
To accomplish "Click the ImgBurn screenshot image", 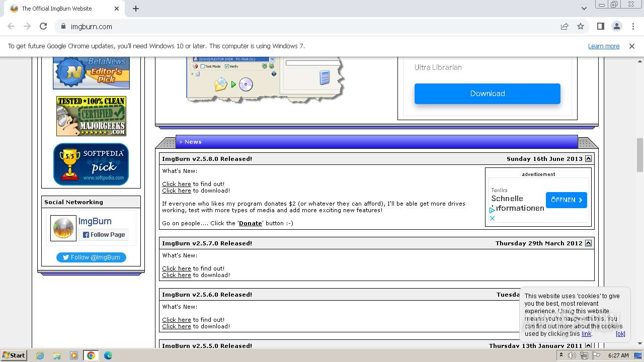I will pos(266,79).
